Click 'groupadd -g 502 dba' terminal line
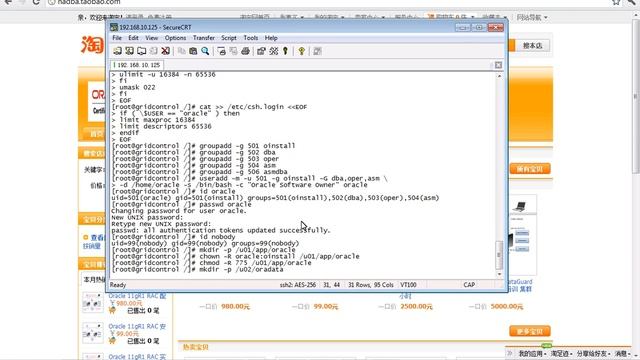Screen dimensions: 640x360 coord(194,152)
